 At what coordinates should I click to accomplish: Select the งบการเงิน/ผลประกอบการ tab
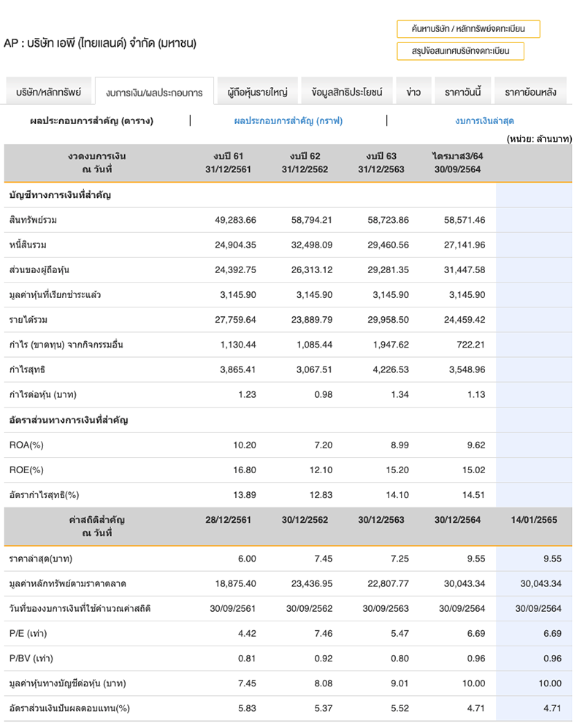154,93
